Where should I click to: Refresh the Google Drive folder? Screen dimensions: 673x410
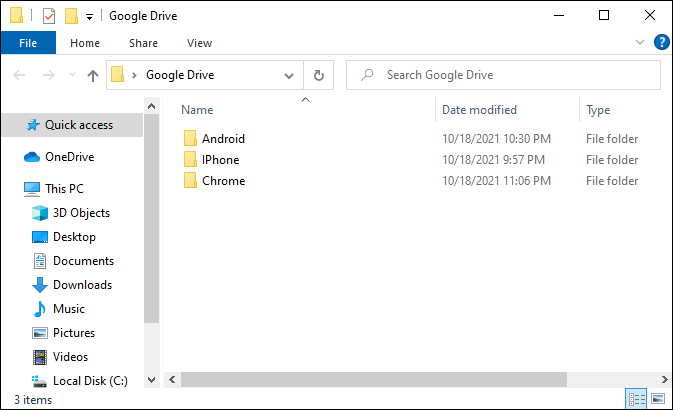pos(318,76)
